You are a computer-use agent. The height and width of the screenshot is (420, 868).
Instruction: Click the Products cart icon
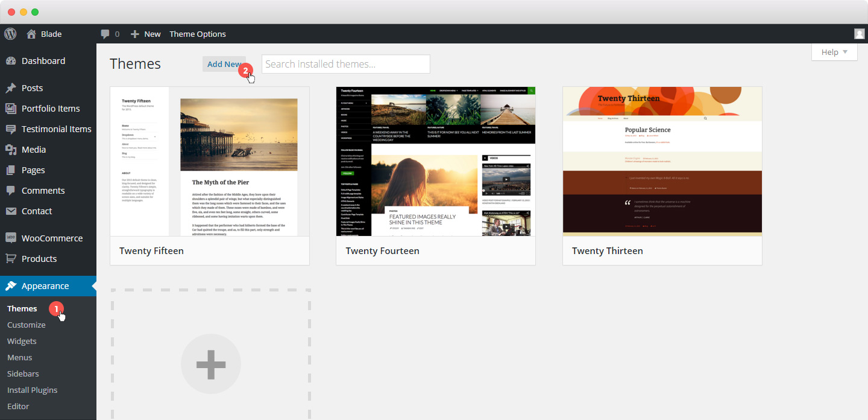click(11, 259)
